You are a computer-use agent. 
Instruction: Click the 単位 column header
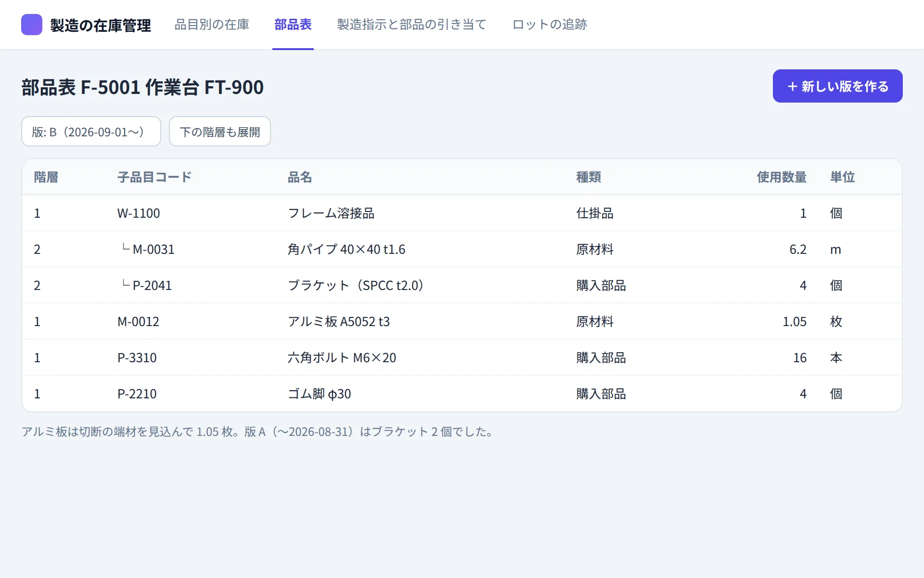[x=843, y=177]
